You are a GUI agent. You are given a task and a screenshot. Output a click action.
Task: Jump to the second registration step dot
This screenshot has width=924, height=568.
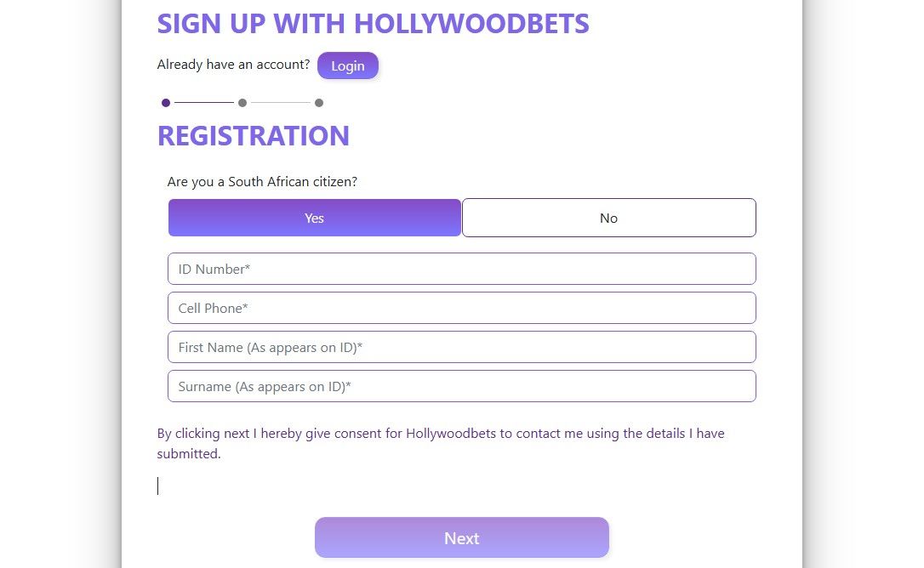[242, 102]
